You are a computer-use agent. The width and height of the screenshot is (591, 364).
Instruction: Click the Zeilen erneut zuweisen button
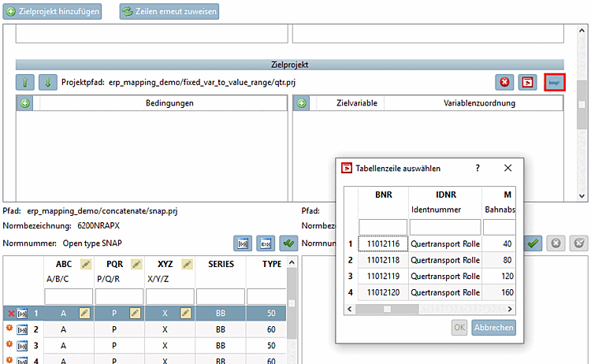[x=169, y=11]
